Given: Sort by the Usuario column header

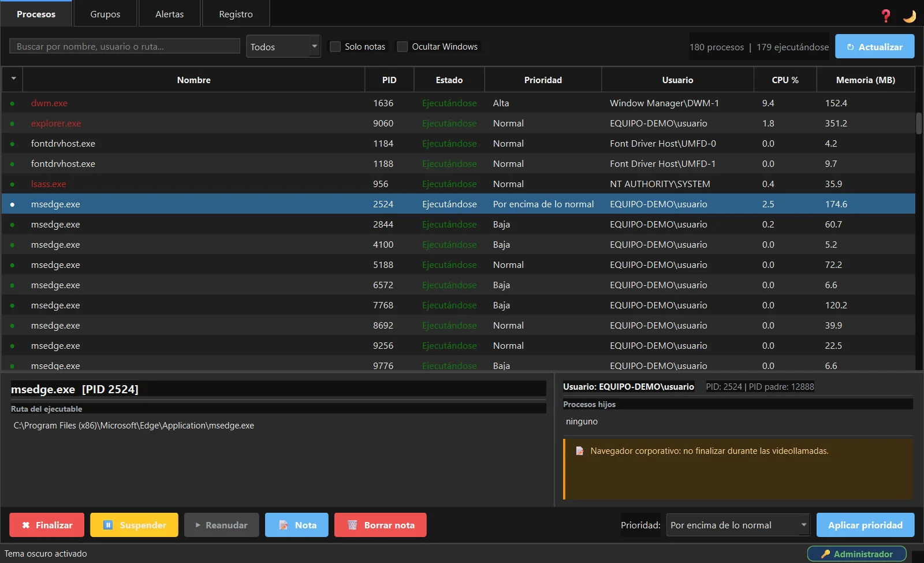Looking at the screenshot, I should tap(677, 80).
